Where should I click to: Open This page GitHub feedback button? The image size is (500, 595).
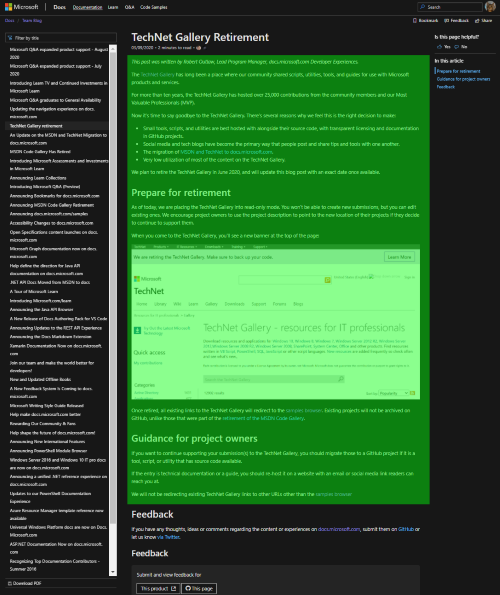coord(199,589)
